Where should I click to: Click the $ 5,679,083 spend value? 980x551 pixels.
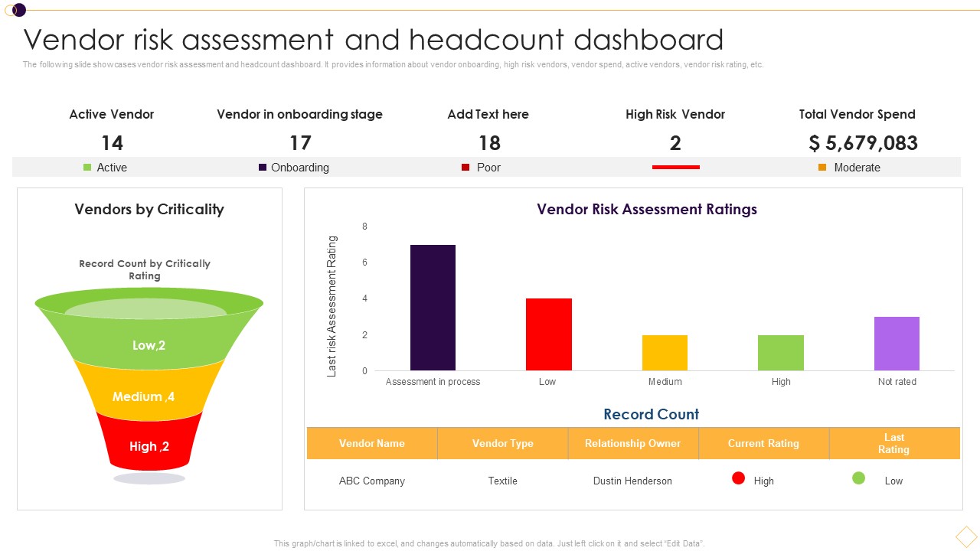point(864,143)
